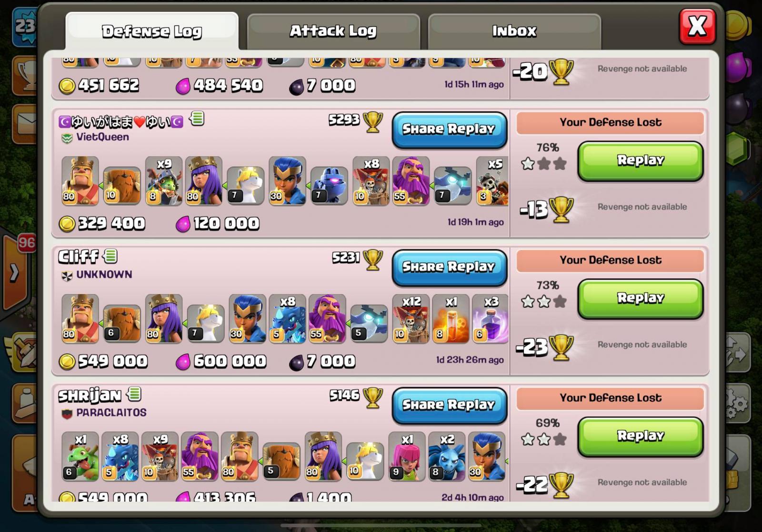Switch to the Attack Log tab
This screenshot has height=532, width=762.
(333, 31)
